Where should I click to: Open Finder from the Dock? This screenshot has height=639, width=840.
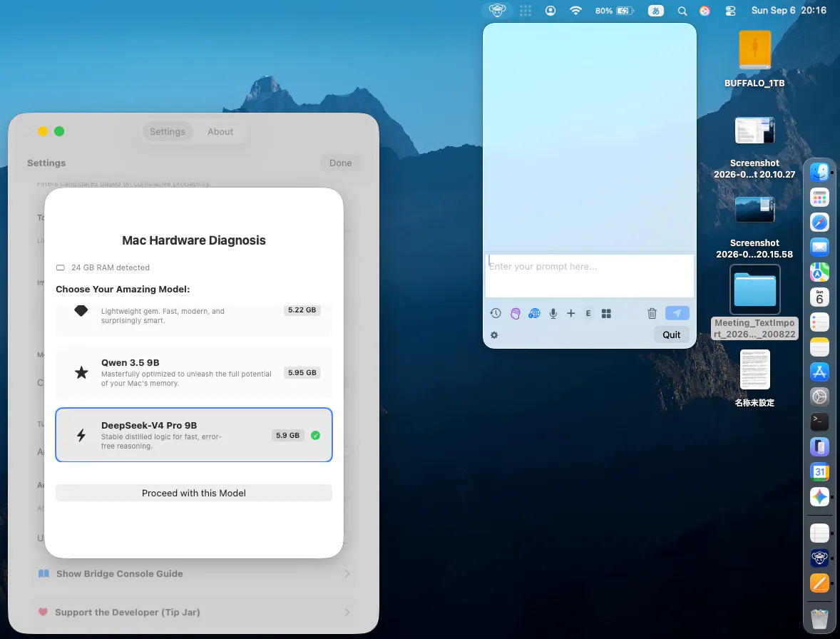[x=819, y=173]
